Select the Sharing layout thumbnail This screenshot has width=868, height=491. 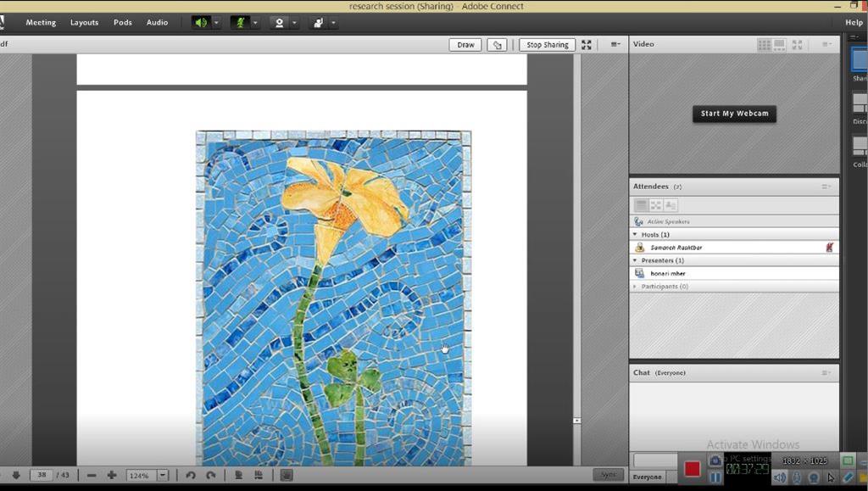[x=860, y=59]
